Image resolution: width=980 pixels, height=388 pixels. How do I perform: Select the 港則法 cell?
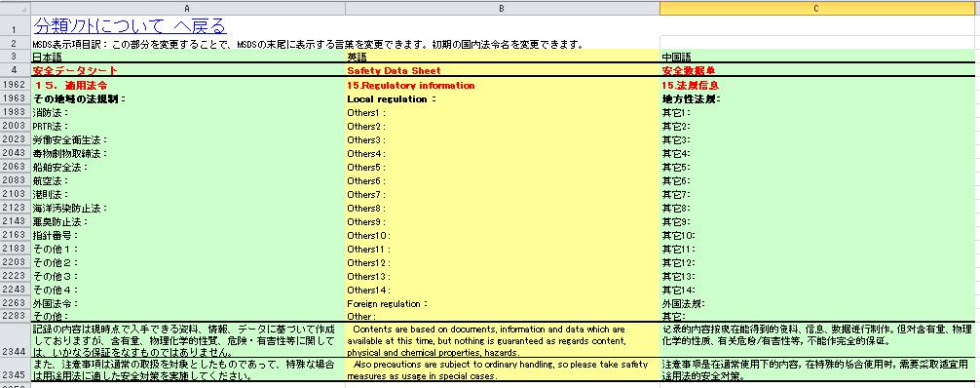pos(187,195)
